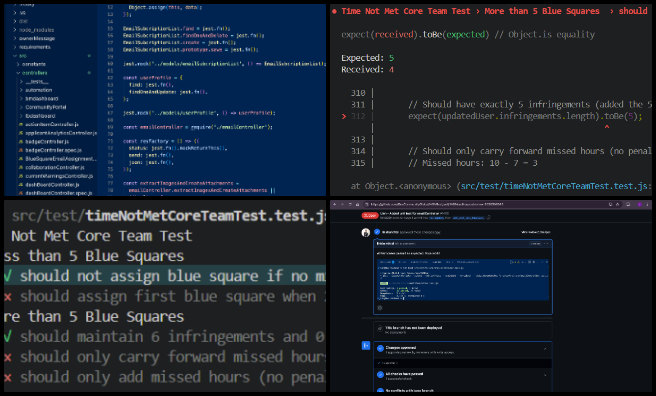Image resolution: width=656 pixels, height=396 pixels.
Task: Expand the 'All checks have passed' chevron
Action: click(x=545, y=375)
